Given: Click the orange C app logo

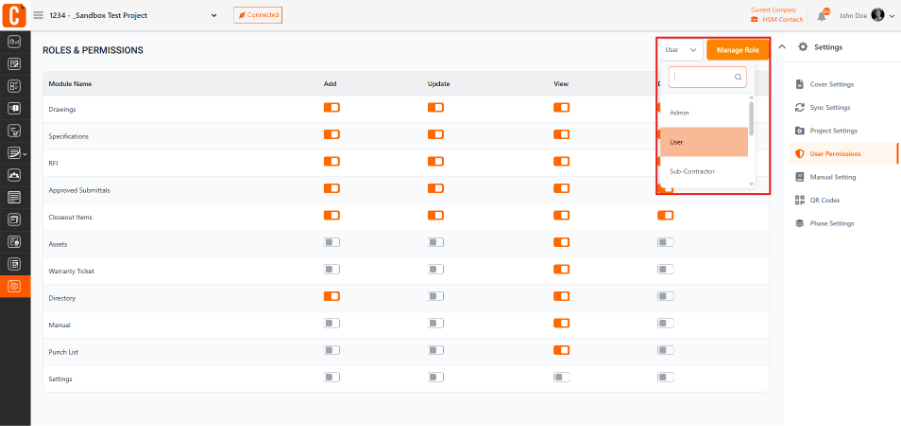Looking at the screenshot, I should (x=14, y=15).
